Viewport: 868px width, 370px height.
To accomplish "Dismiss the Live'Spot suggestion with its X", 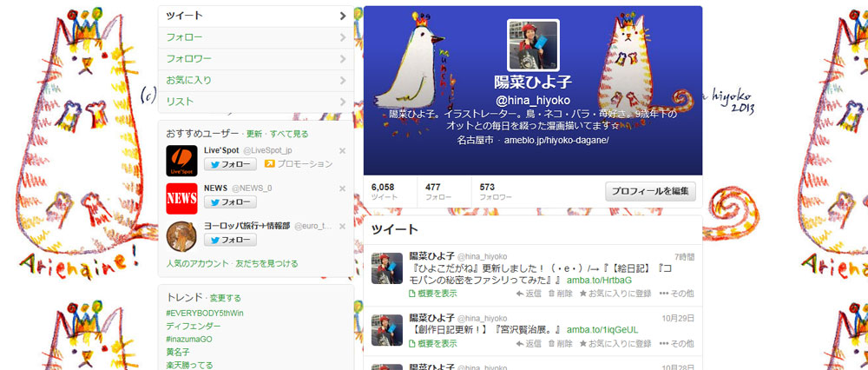I will (342, 151).
